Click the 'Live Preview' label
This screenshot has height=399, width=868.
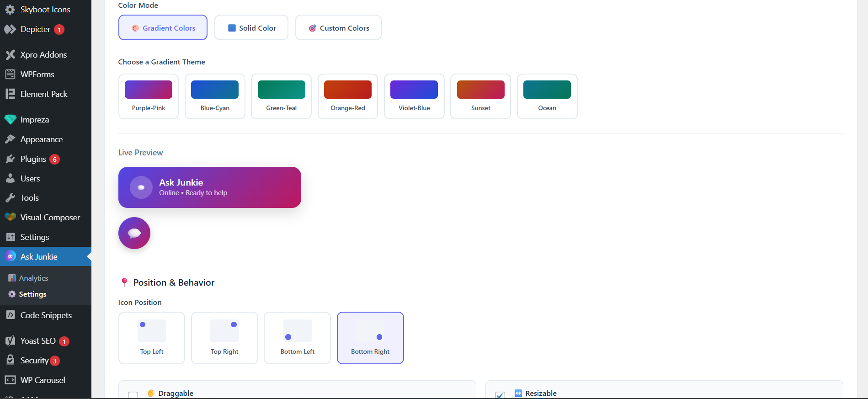point(140,153)
